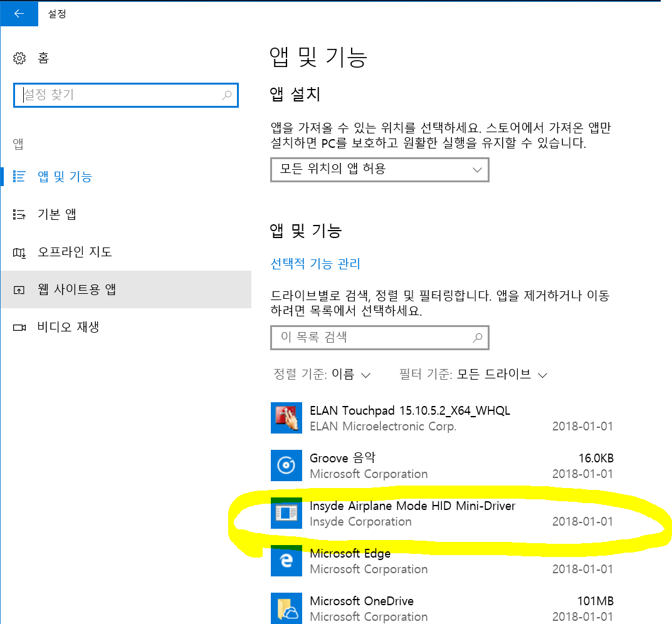Open 비디오 재생 settings page
This screenshot has width=672, height=624.
pyautogui.click(x=126, y=328)
